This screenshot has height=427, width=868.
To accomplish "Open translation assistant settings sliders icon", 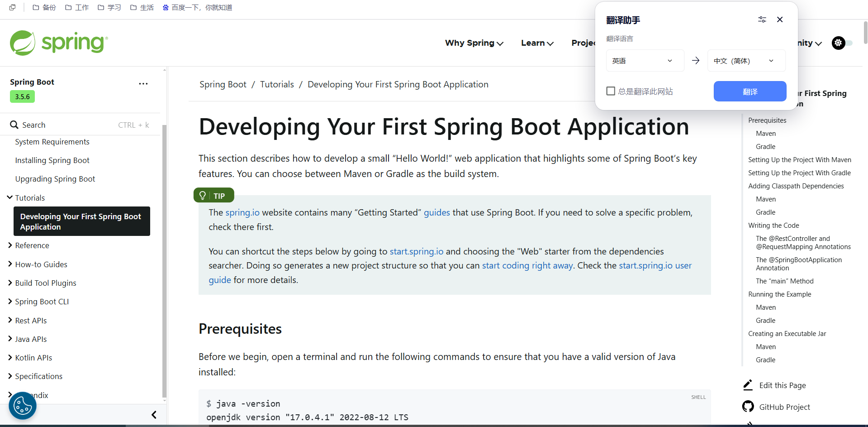I will [762, 19].
